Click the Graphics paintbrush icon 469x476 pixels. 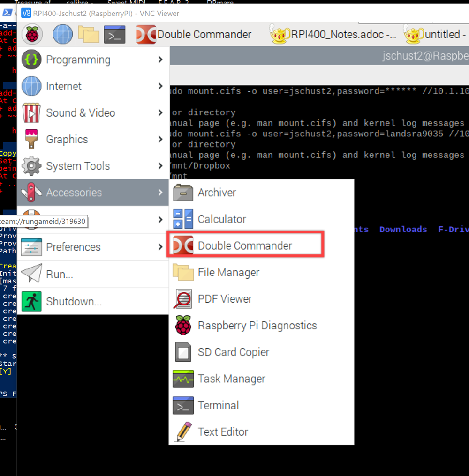31,139
